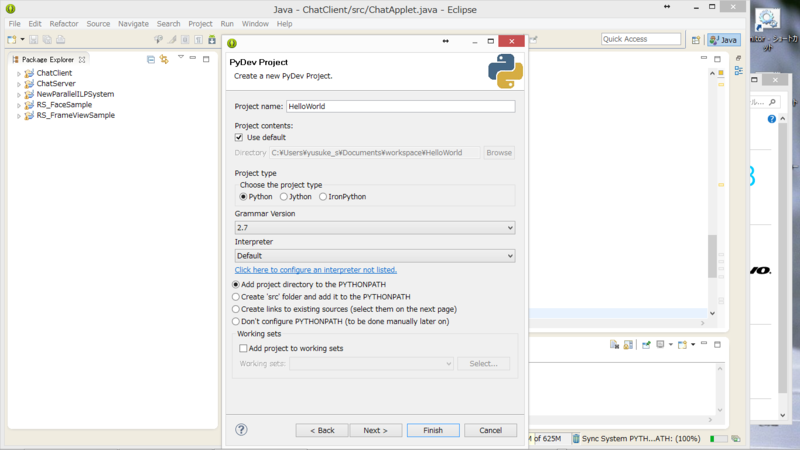
Task: Click the Python logo in dialog header
Action: (x=505, y=71)
